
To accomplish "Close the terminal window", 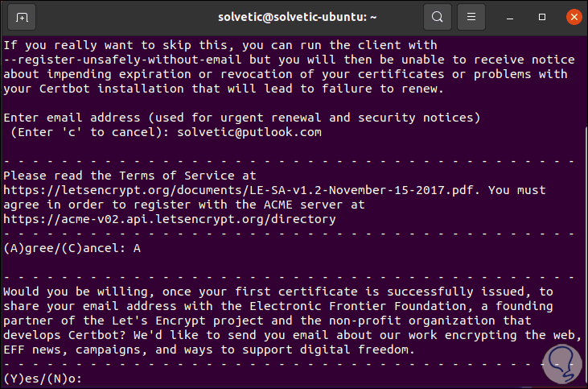I will 572,16.
